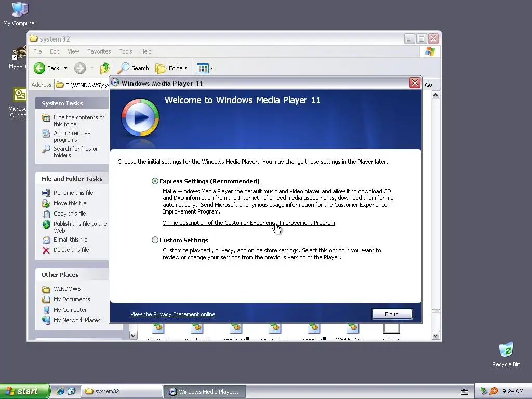Click Hide the contents of this folder

79,121
